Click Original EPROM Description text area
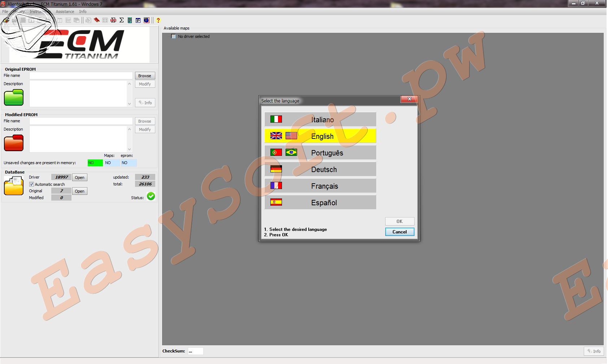Screen dimensions: 608x364 click(x=78, y=94)
